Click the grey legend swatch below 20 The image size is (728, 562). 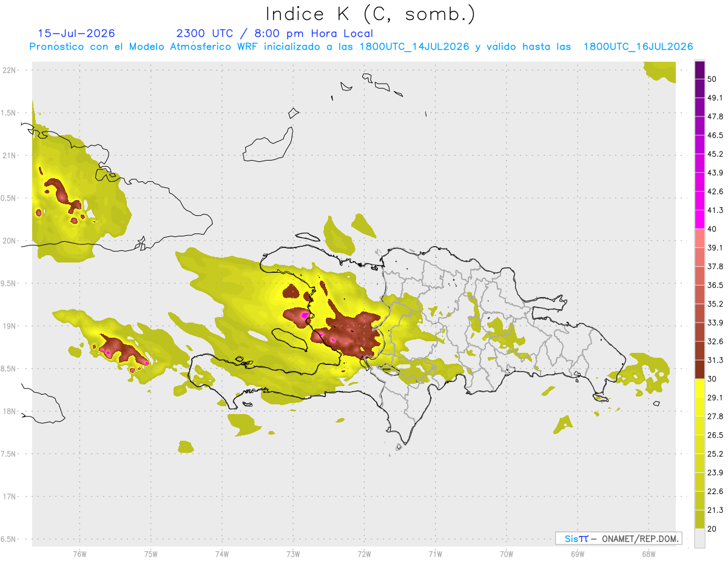click(x=699, y=538)
